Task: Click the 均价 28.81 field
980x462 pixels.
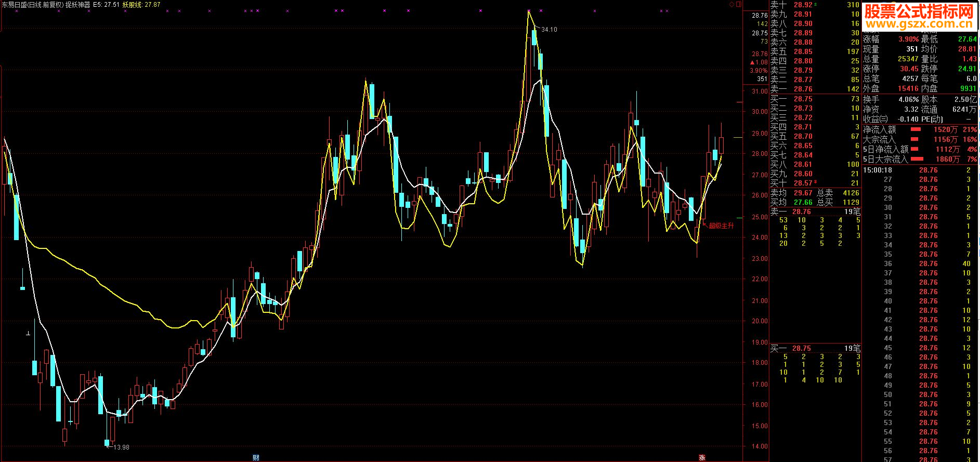Action: 949,49
